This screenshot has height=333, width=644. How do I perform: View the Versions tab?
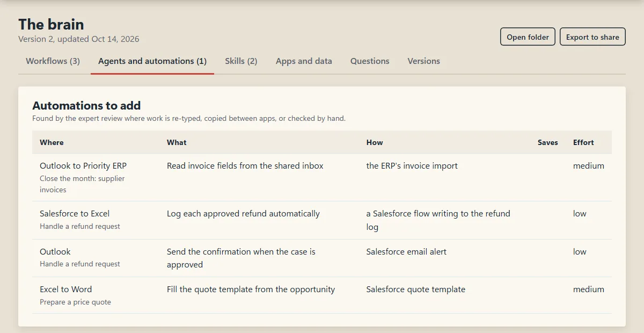point(423,61)
